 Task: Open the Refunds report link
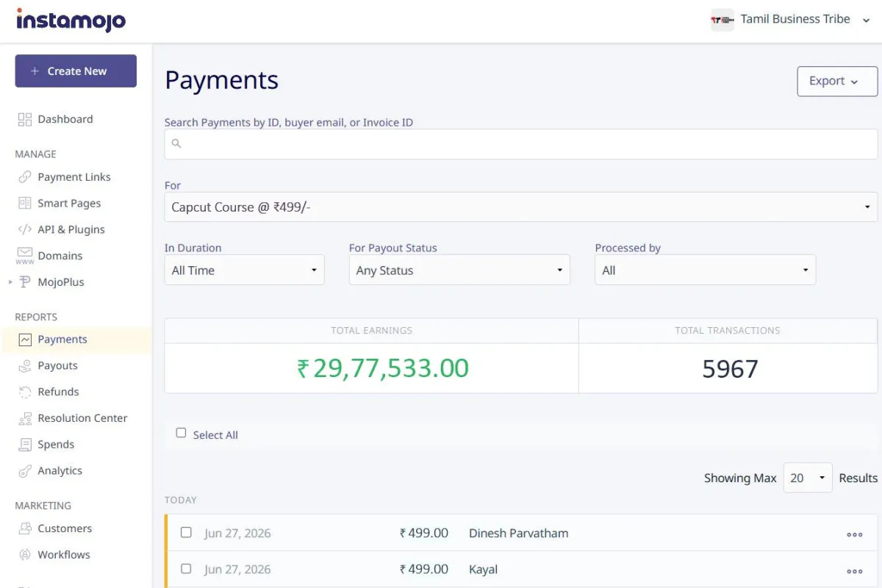(58, 392)
